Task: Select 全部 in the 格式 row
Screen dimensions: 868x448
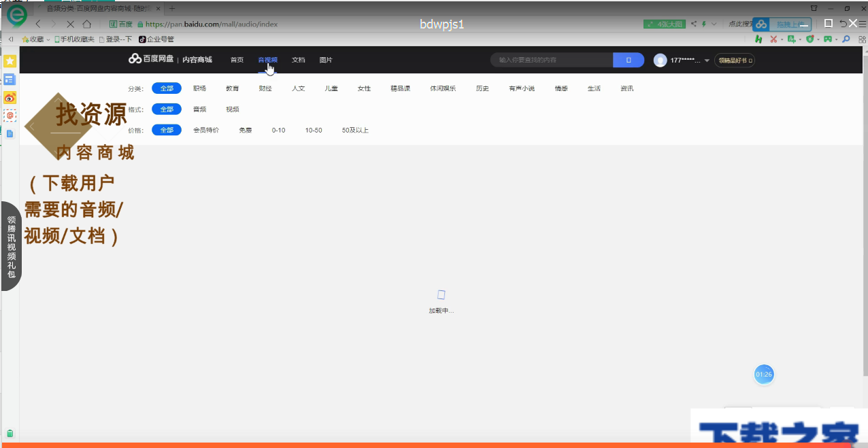Action: pos(167,109)
